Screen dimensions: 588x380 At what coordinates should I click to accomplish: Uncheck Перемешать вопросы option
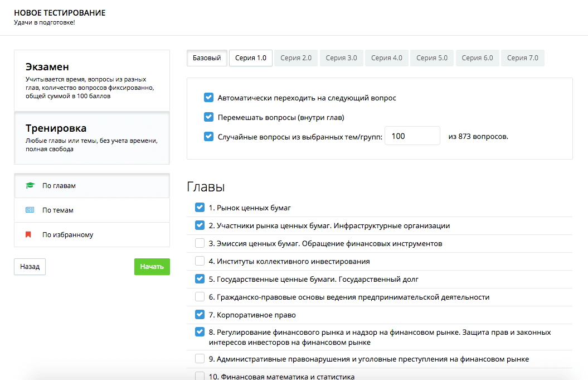coord(209,117)
